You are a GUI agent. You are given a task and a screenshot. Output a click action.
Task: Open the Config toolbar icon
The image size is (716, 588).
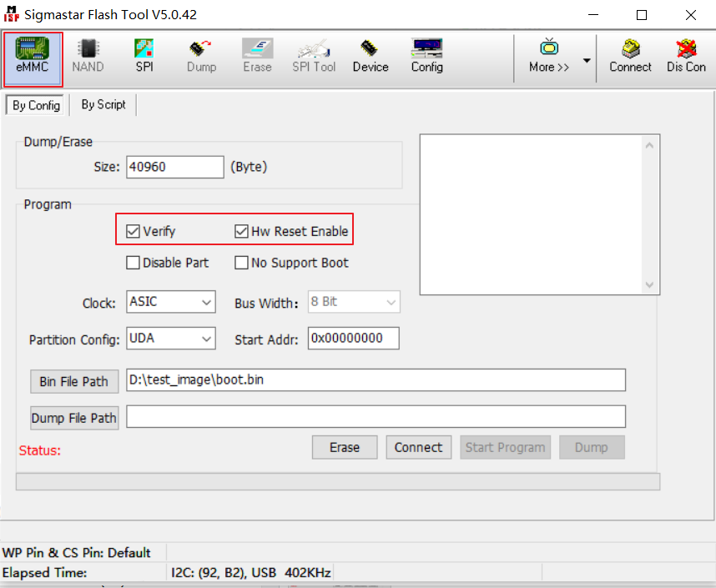[426, 56]
